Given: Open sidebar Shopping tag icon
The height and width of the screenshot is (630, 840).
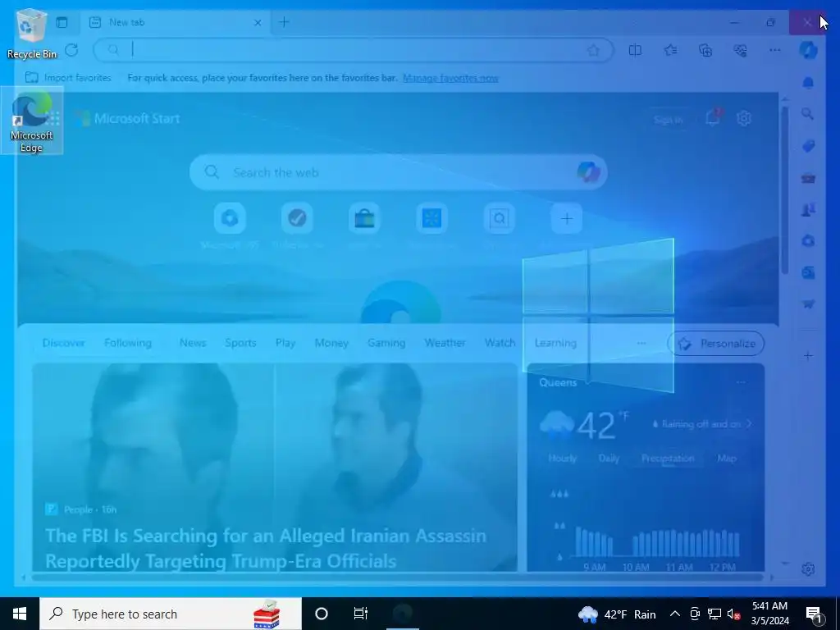Looking at the screenshot, I should point(808,146).
